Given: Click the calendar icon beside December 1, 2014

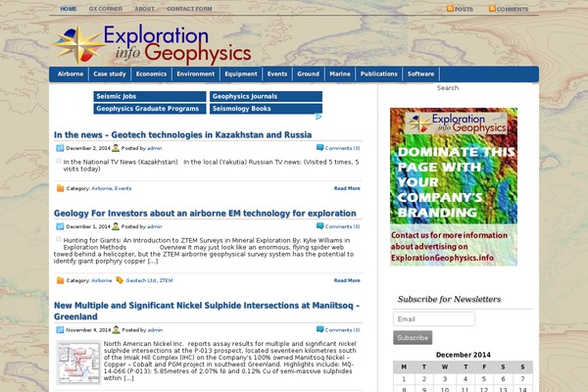Looking at the screenshot, I should point(60,226).
